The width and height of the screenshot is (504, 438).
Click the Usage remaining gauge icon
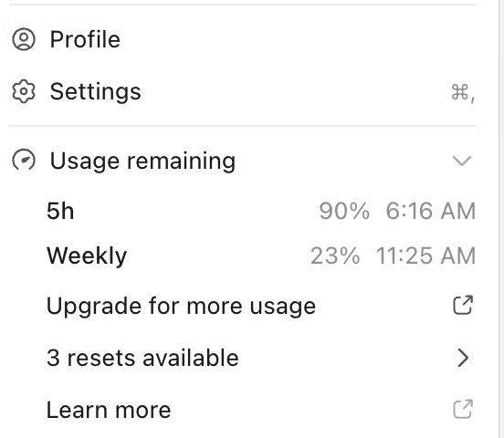(24, 160)
